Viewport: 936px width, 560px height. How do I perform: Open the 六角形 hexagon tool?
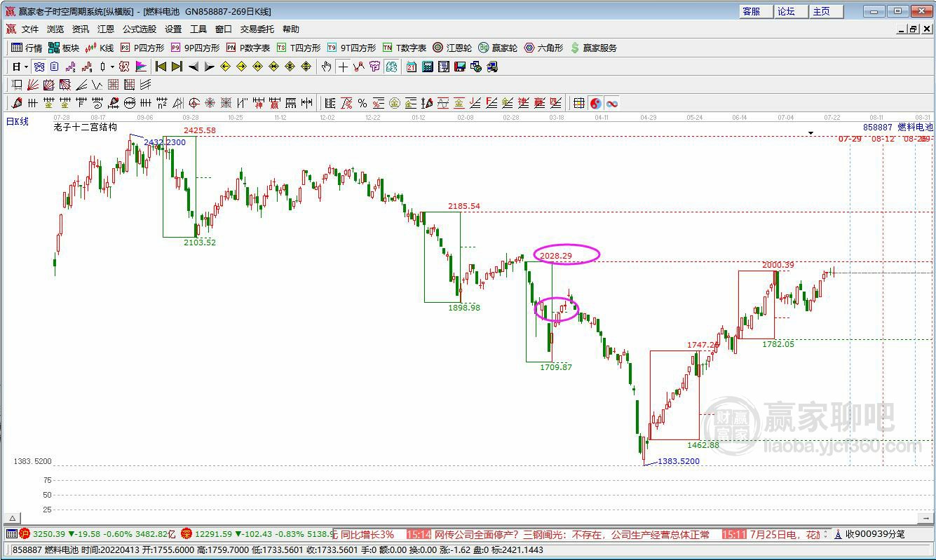543,48
